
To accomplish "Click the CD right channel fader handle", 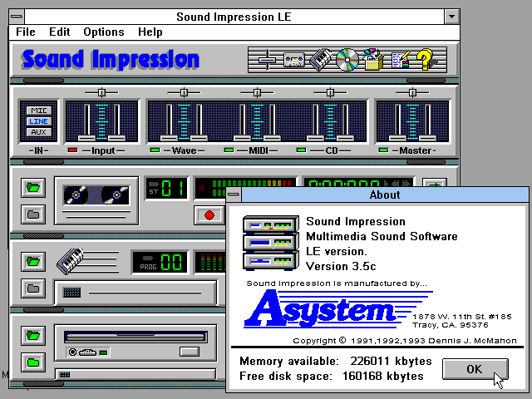I will pos(346,138).
